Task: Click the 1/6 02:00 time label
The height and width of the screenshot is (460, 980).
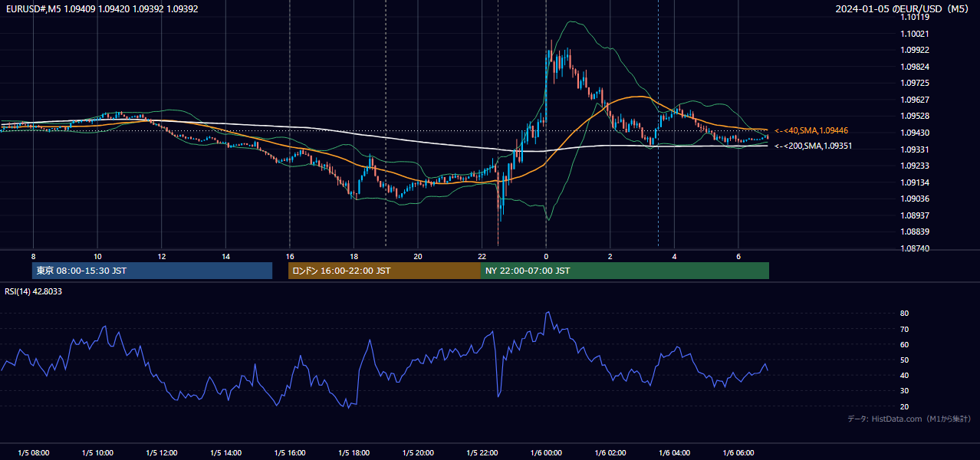Action: (610, 452)
